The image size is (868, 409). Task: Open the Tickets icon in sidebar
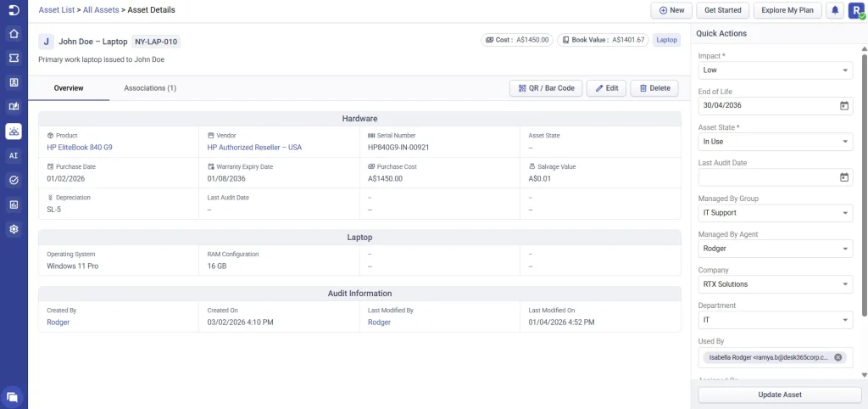[14, 58]
